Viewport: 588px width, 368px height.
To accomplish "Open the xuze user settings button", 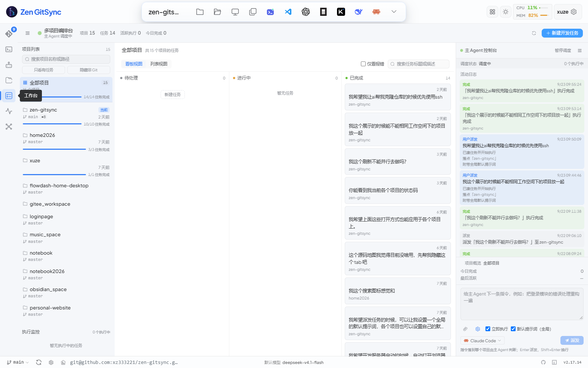I will (x=568, y=12).
